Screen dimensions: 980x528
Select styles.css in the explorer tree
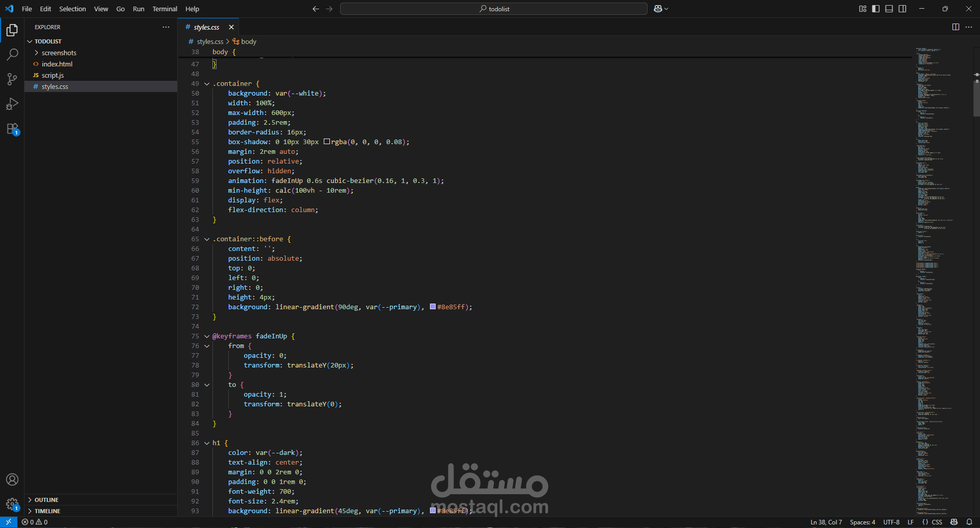pos(101,86)
